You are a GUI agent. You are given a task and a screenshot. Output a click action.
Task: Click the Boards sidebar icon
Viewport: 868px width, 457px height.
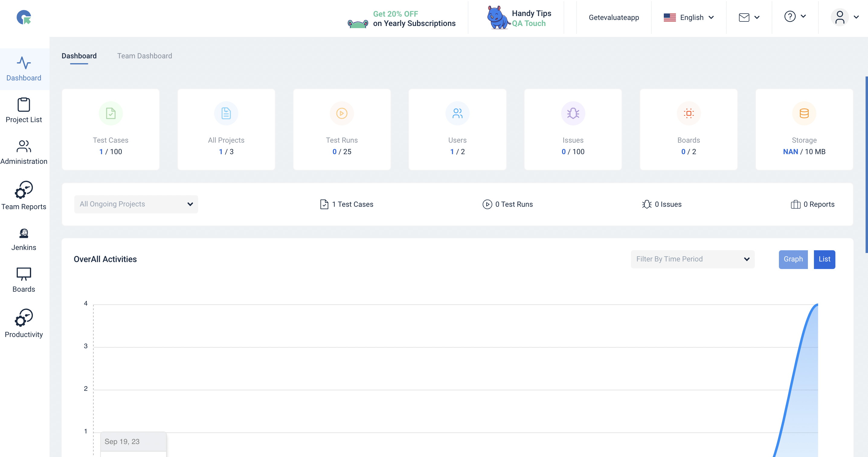point(24,280)
